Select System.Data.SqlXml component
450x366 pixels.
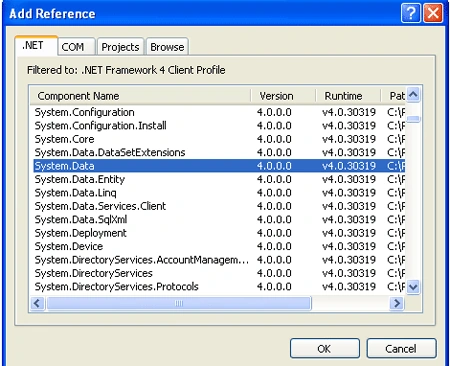pyautogui.click(x=219, y=219)
